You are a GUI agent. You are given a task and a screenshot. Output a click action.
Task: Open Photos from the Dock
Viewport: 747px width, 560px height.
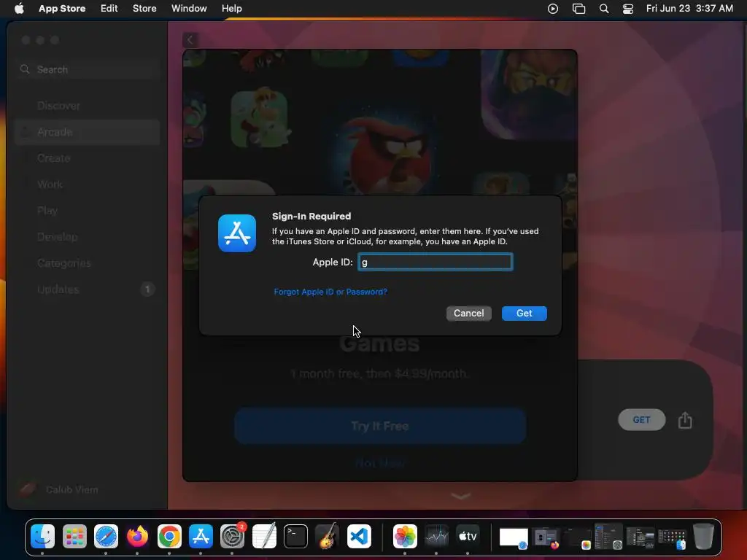[x=405, y=536]
